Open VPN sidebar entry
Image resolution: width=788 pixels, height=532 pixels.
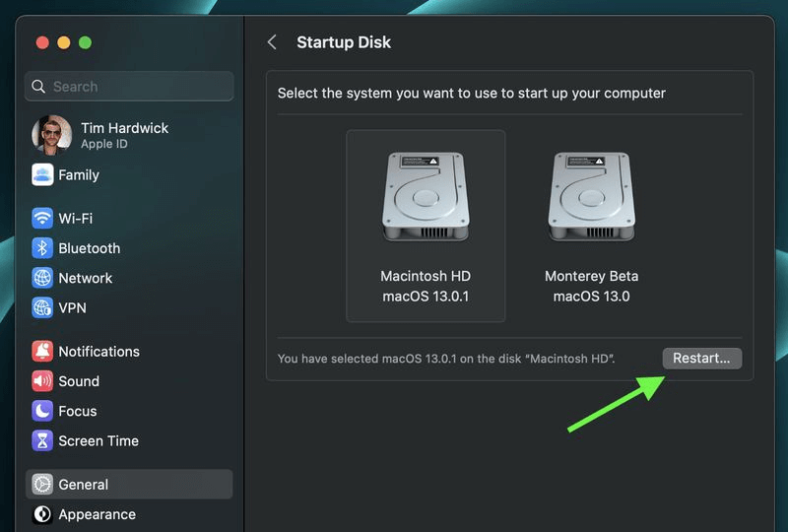pyautogui.click(x=129, y=307)
